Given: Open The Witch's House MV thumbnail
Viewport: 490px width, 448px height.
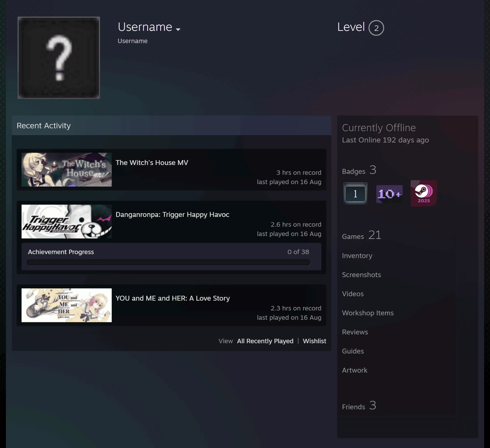Looking at the screenshot, I should 67,170.
